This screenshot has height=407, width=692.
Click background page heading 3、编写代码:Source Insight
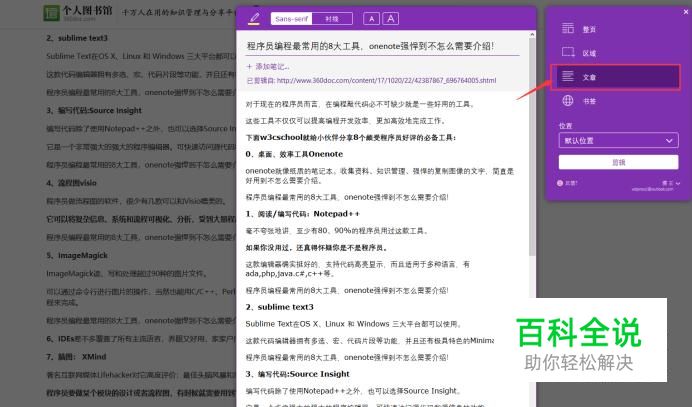pos(94,110)
